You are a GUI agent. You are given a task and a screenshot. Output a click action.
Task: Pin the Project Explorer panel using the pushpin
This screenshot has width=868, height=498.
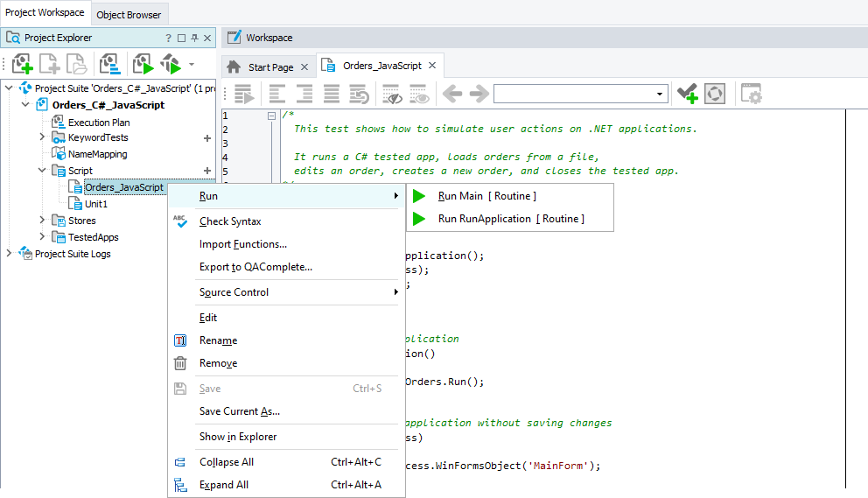click(194, 39)
